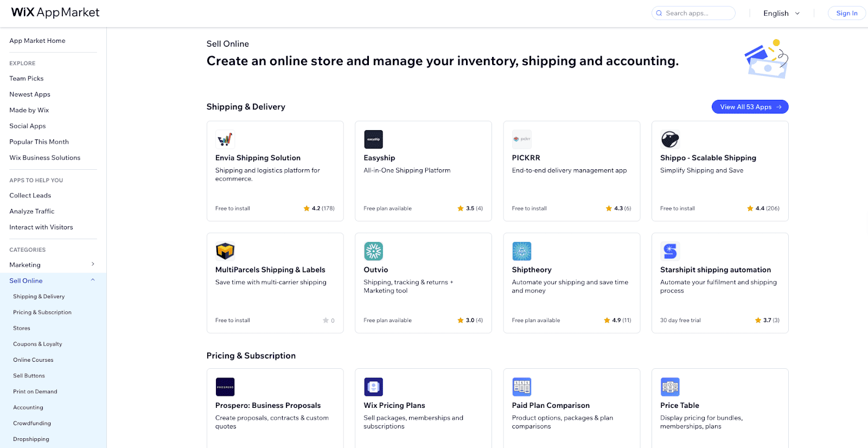Open the Envia Shipping Solution title
Screen dimensions: 868x448
tap(258, 158)
